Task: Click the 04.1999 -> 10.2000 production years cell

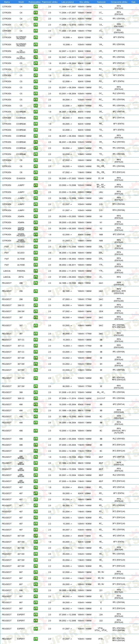Action: click(68, 283)
